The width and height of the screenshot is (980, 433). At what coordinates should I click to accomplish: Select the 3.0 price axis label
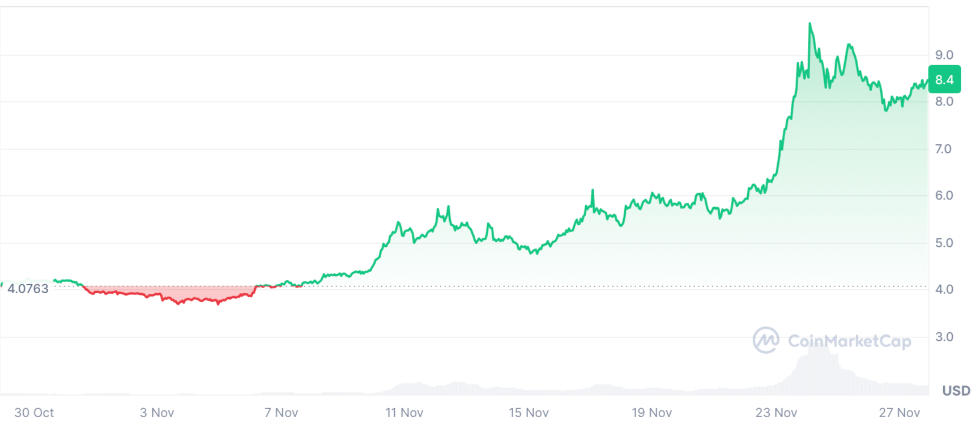[944, 337]
